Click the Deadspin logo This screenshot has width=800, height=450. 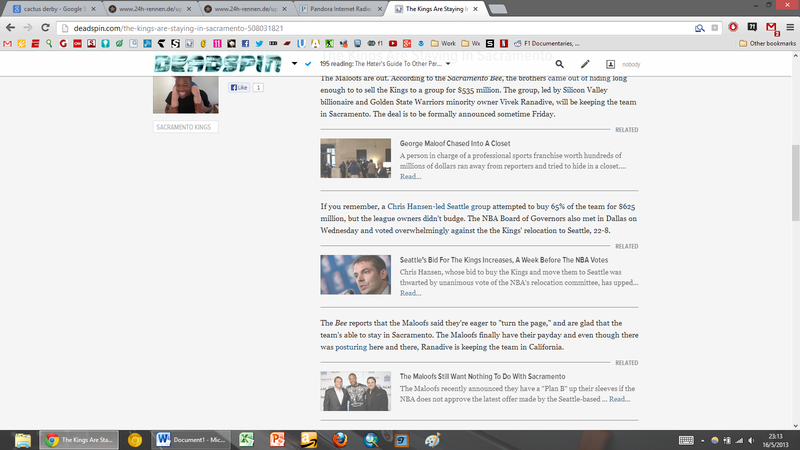pos(218,64)
